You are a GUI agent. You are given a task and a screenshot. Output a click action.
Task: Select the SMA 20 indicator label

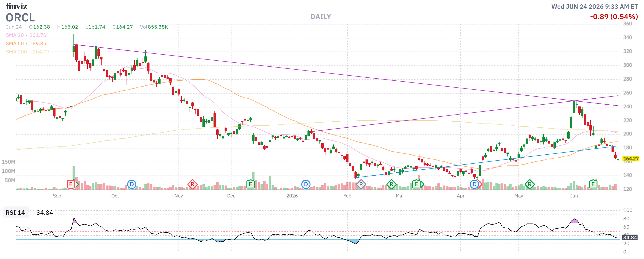pyautogui.click(x=15, y=35)
